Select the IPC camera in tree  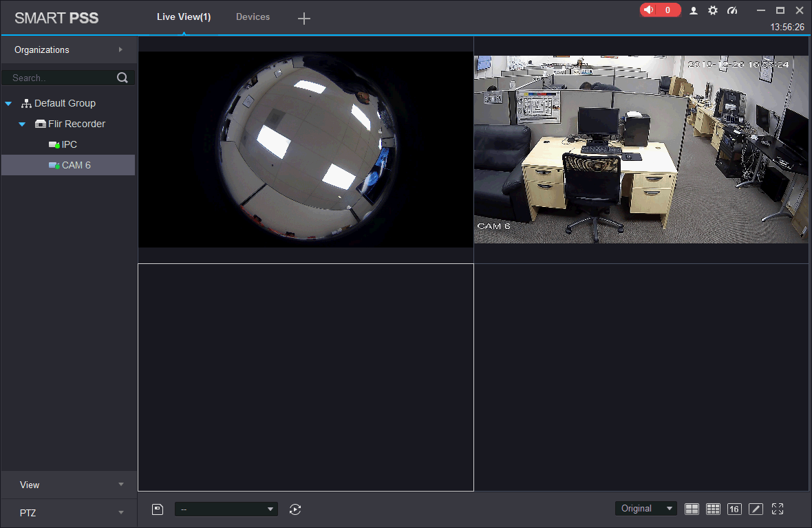click(x=69, y=145)
